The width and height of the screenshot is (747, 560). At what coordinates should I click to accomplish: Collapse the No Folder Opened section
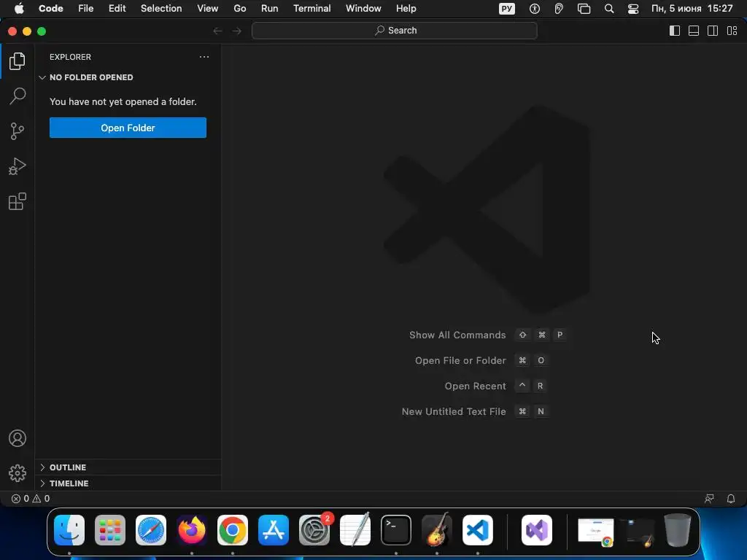pos(128,77)
